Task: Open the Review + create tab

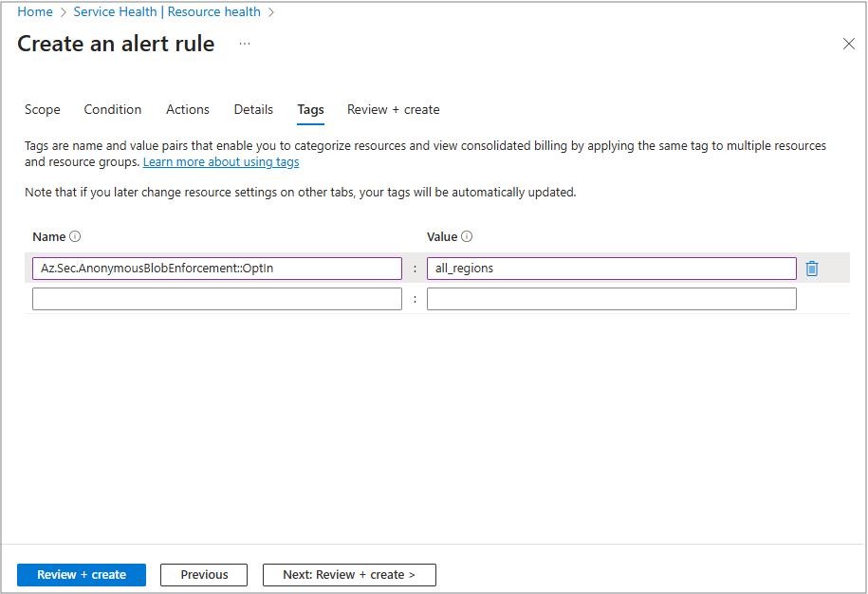Action: pyautogui.click(x=393, y=110)
